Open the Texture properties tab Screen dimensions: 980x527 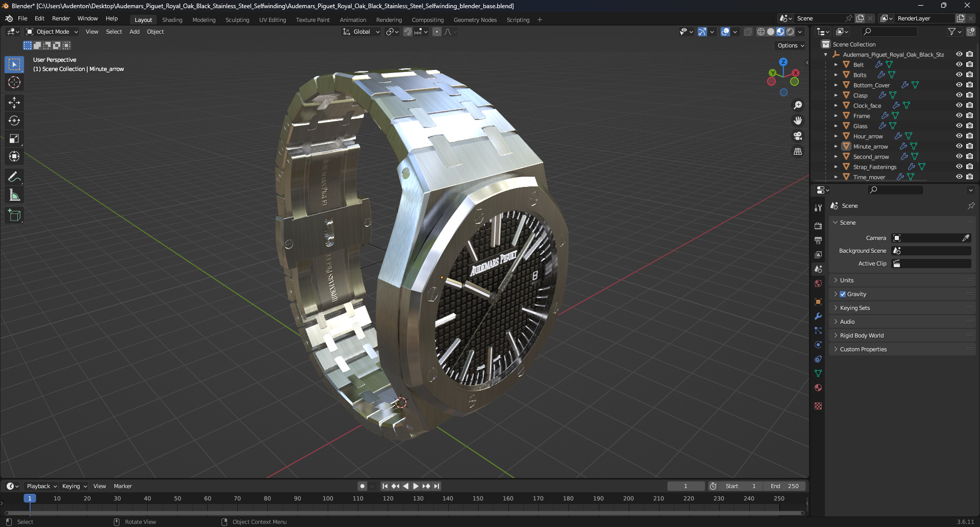tap(818, 406)
